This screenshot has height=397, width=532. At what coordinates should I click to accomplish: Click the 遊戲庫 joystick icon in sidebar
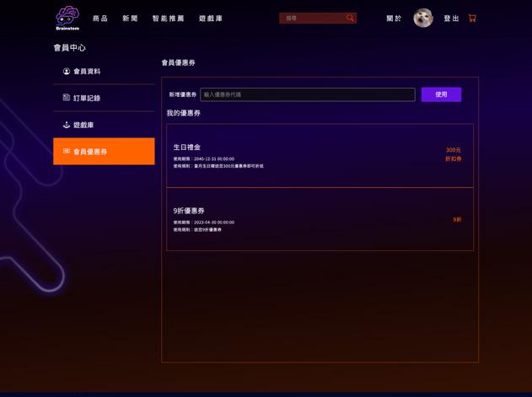(67, 125)
